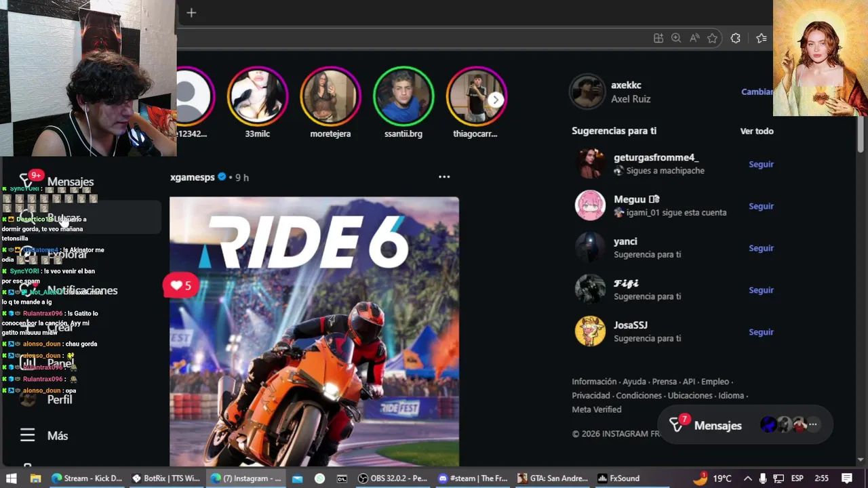
Task: Open floating Mensajes chat button
Action: (745, 425)
